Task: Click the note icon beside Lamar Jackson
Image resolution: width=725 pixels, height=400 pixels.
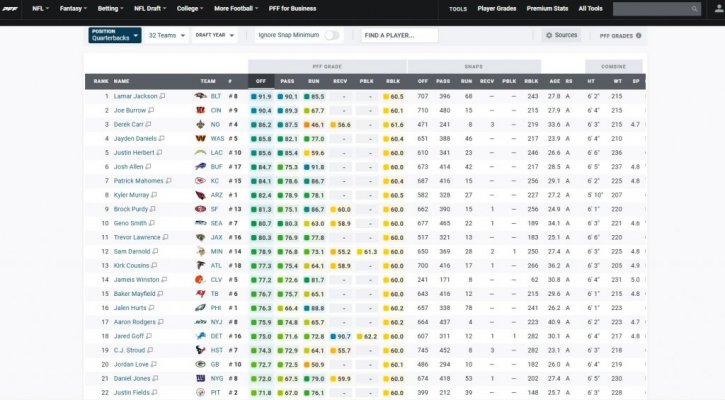Action: point(162,96)
